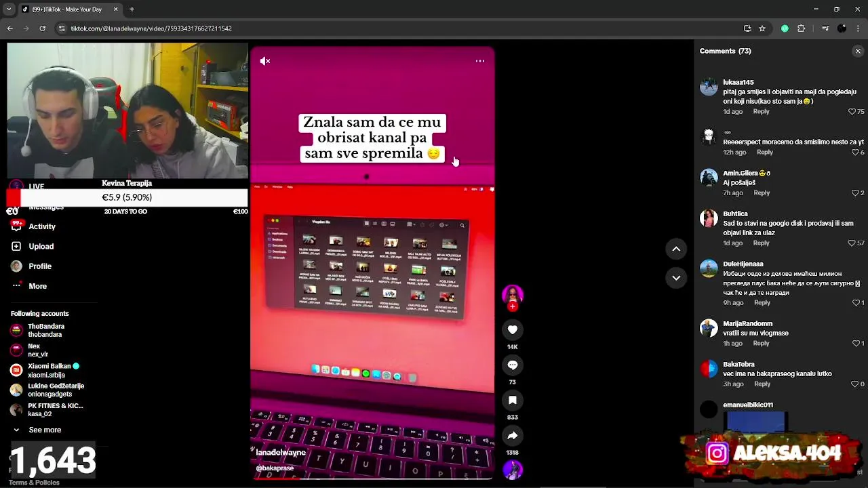Open the video's three-dot options menu
The height and width of the screenshot is (488, 868).
click(480, 61)
